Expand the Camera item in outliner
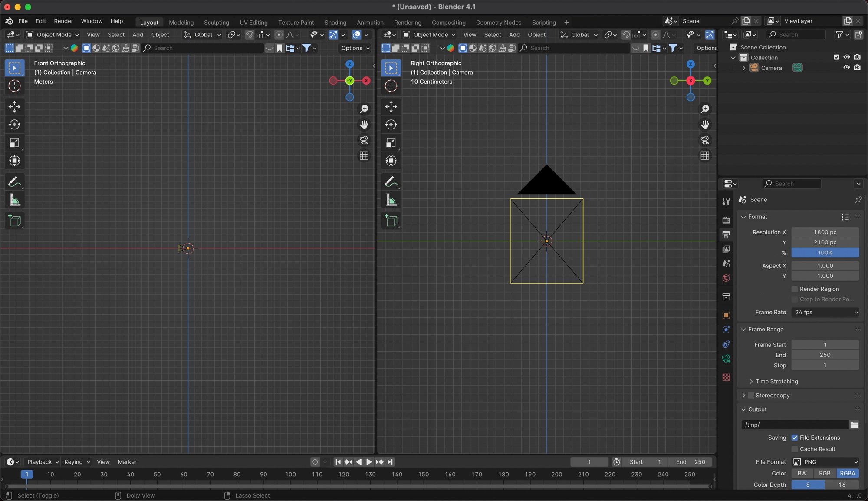 click(x=744, y=68)
